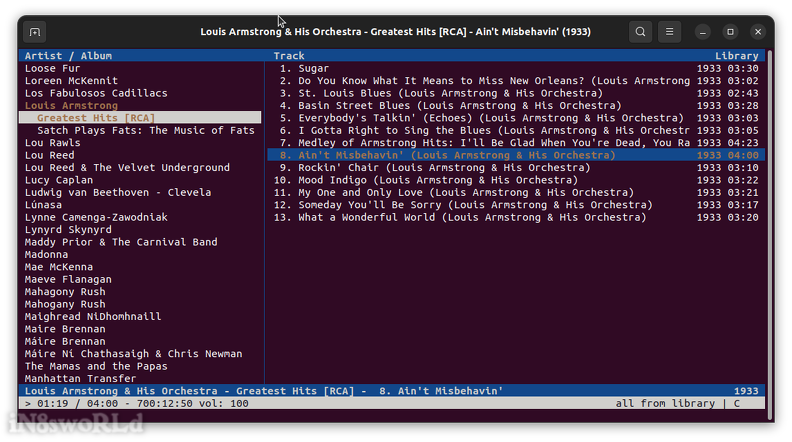Select artist Lou Reed
Viewport: 792px width, 442px height.
pos(50,155)
